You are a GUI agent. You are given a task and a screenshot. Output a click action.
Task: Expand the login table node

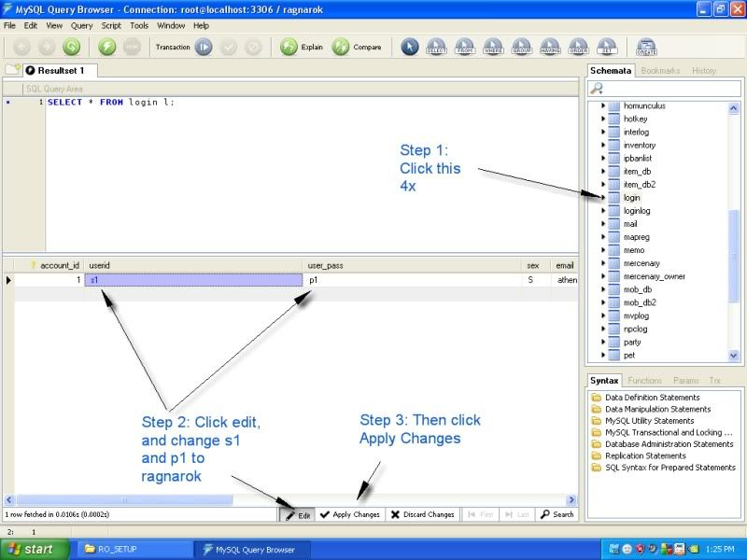pos(603,198)
